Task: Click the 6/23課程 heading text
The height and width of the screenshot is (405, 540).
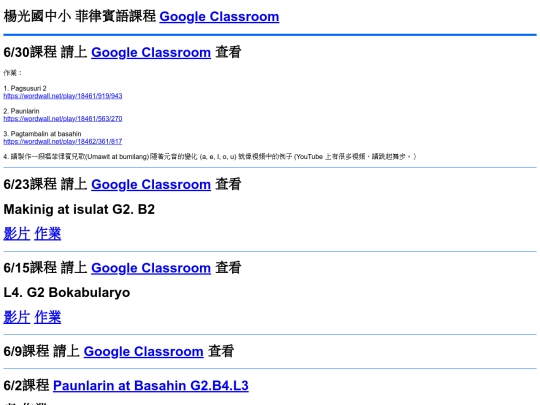Action: point(30,184)
